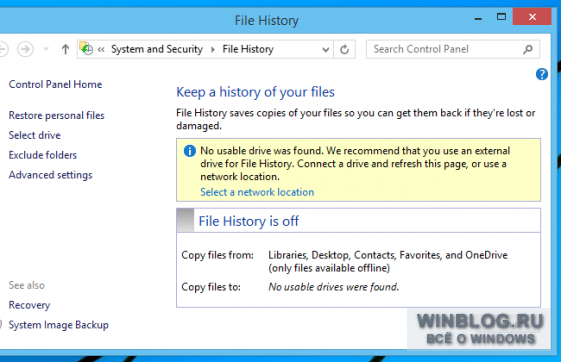
Task: Click the 'Copy files to:' label
Action: 211,287
